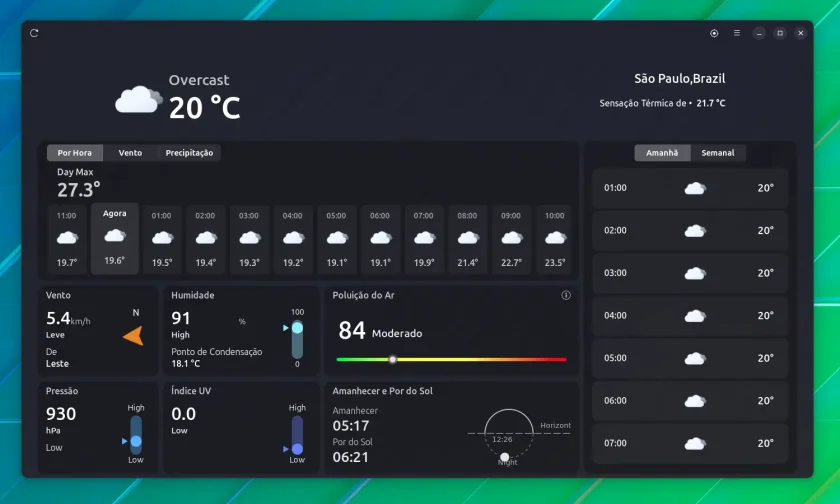Viewport: 840px width, 504px height.
Task: Click the current location target icon
Action: tap(714, 33)
